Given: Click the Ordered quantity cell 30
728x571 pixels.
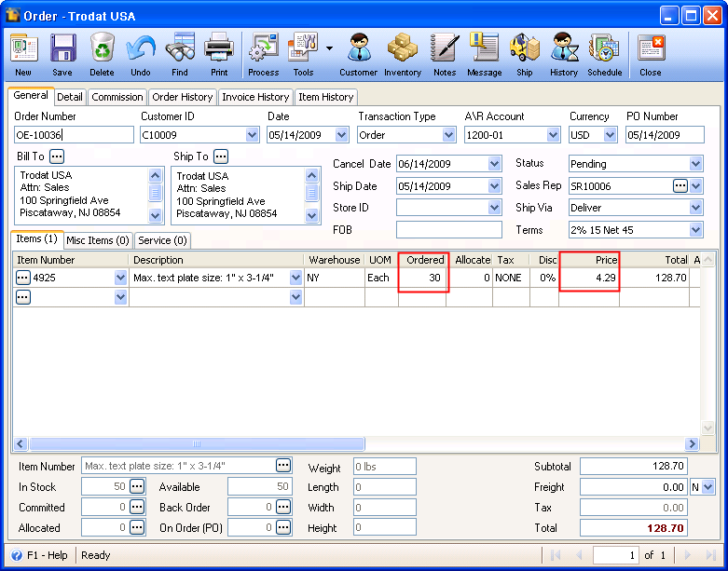Looking at the screenshot, I should point(423,278).
